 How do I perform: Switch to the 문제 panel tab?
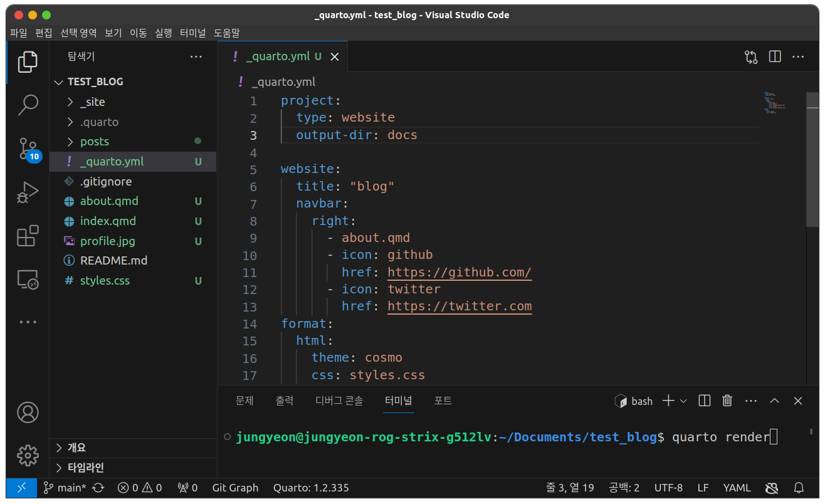[x=244, y=401]
